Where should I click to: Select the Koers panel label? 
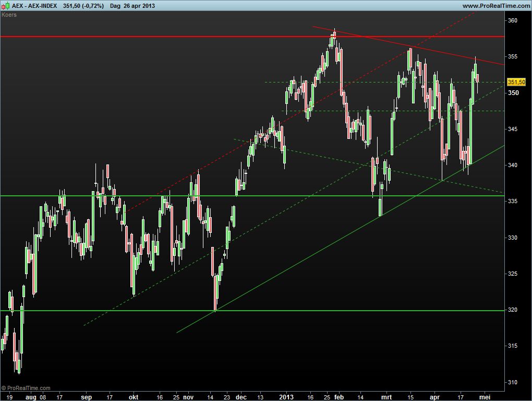tap(9, 15)
